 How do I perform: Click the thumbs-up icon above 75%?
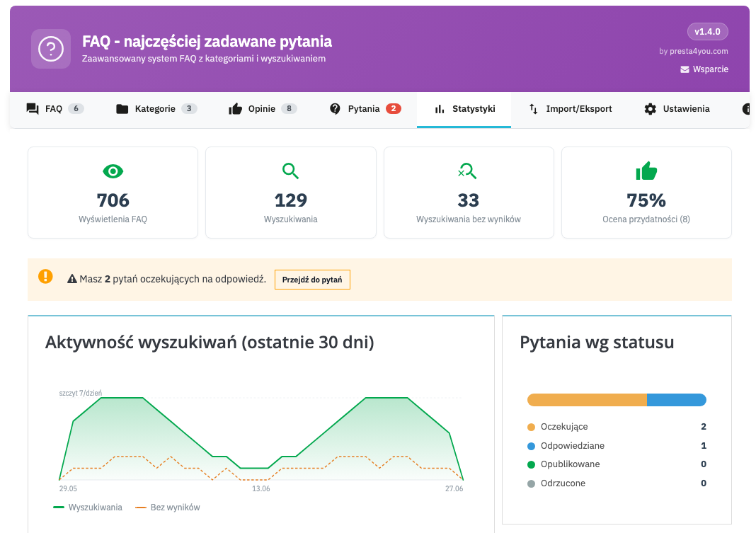pyautogui.click(x=646, y=171)
